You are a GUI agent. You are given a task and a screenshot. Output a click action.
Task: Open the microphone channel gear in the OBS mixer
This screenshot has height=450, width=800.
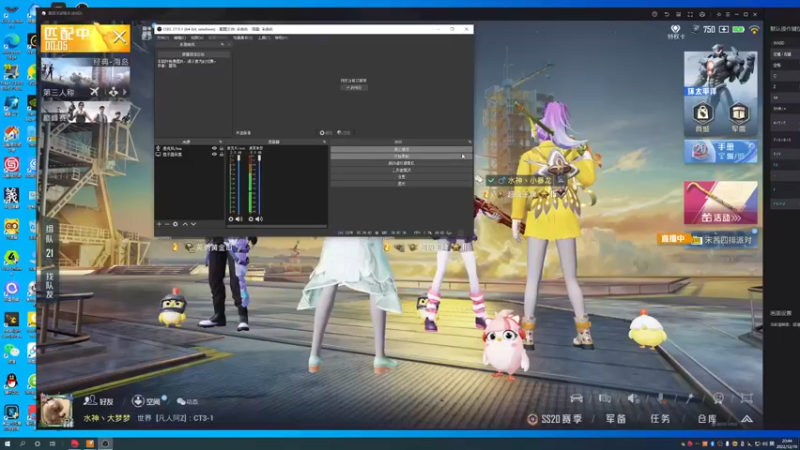(x=231, y=219)
